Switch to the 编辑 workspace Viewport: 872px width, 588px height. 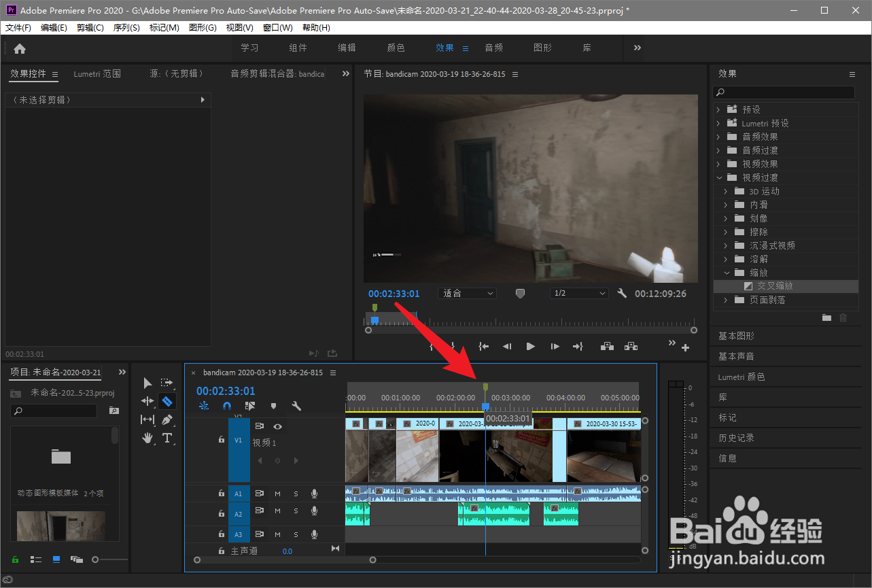pyautogui.click(x=347, y=48)
